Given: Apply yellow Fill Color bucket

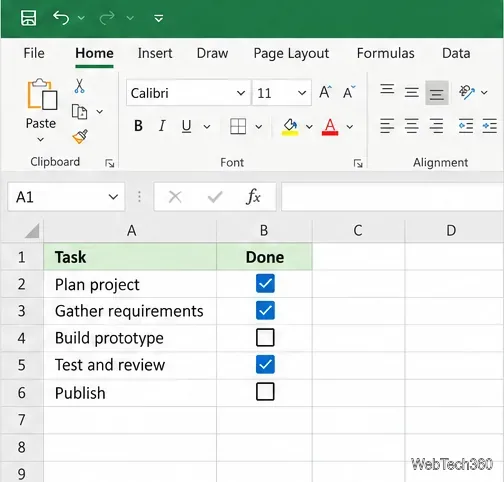Looking at the screenshot, I should click(290, 127).
